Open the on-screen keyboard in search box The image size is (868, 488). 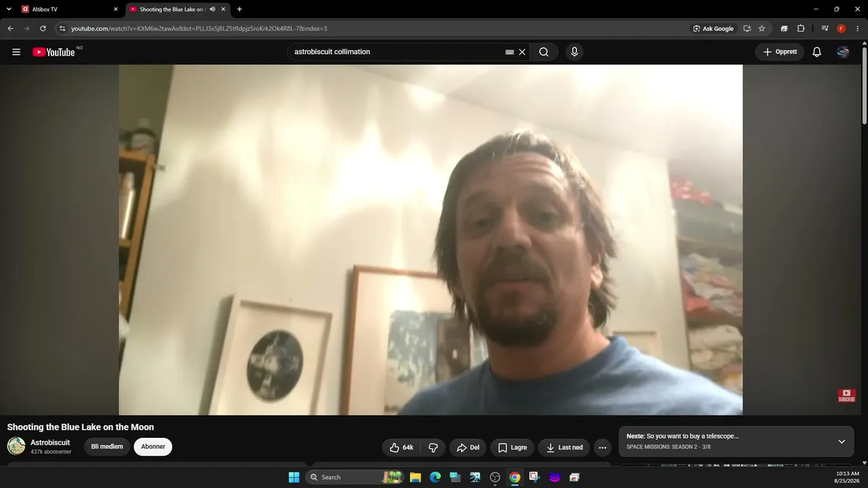point(510,52)
